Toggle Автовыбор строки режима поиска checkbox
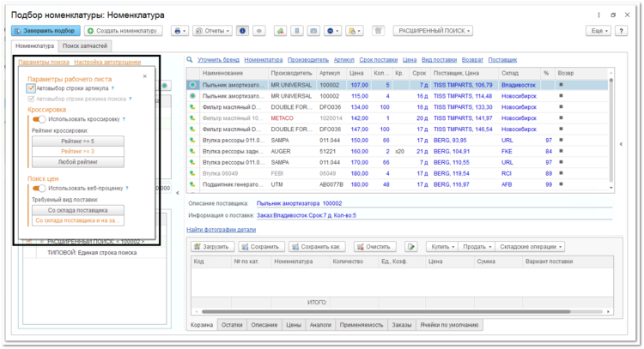The image size is (644, 349). coord(31,99)
